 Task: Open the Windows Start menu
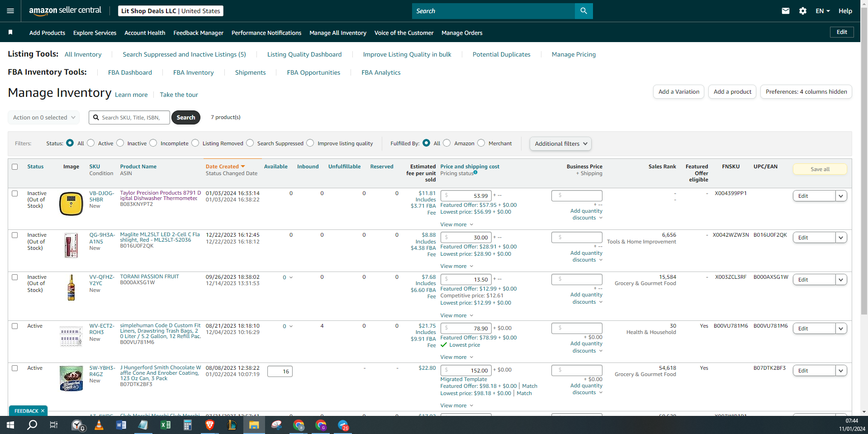[x=10, y=425]
